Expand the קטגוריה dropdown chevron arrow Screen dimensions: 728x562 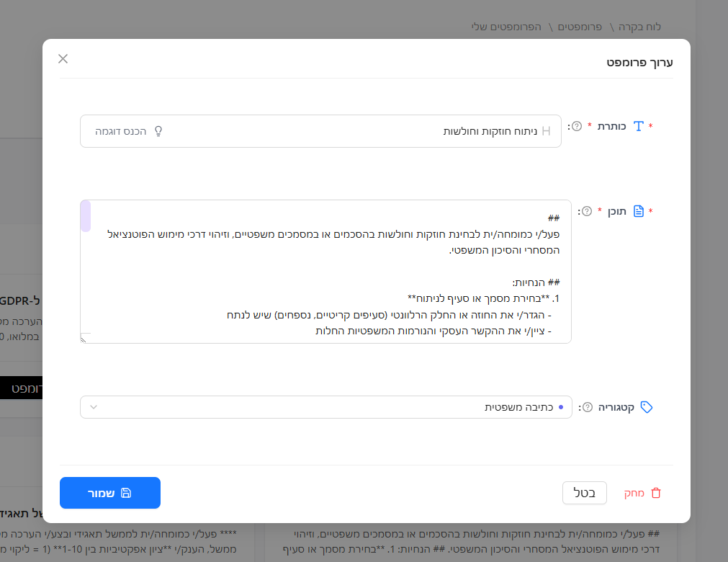[94, 407]
